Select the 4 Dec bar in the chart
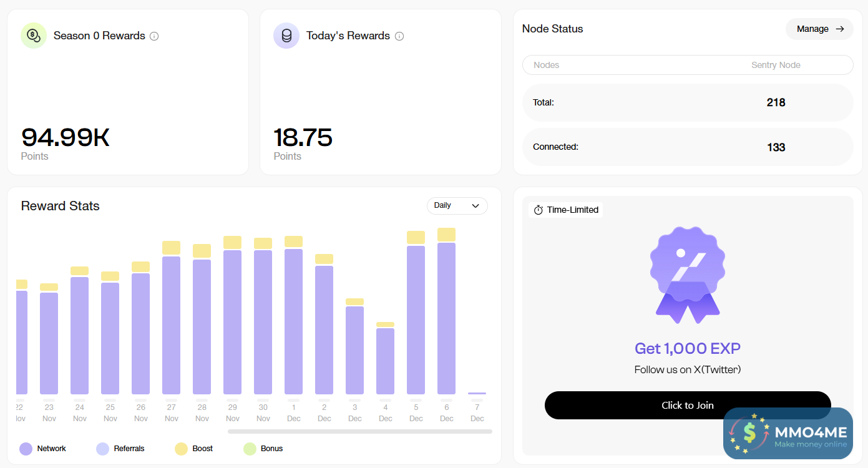 pos(385,358)
